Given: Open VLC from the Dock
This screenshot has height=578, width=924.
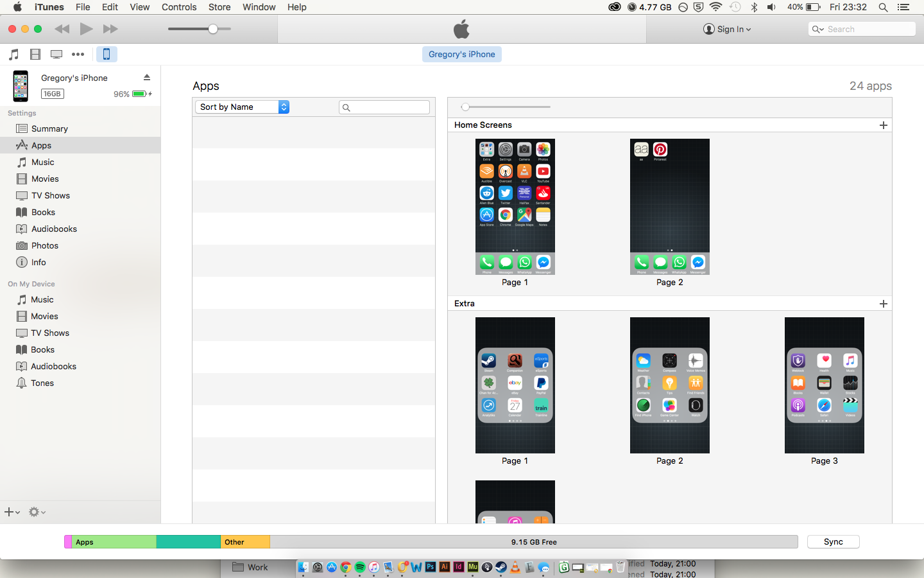Looking at the screenshot, I should (515, 567).
